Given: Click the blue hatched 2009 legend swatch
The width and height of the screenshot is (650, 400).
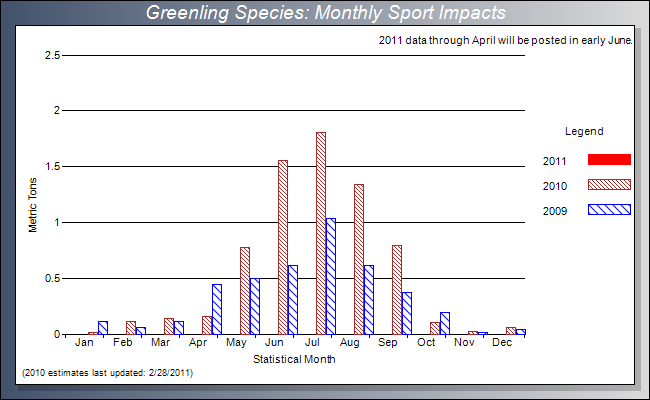Looking at the screenshot, I should tap(609, 210).
